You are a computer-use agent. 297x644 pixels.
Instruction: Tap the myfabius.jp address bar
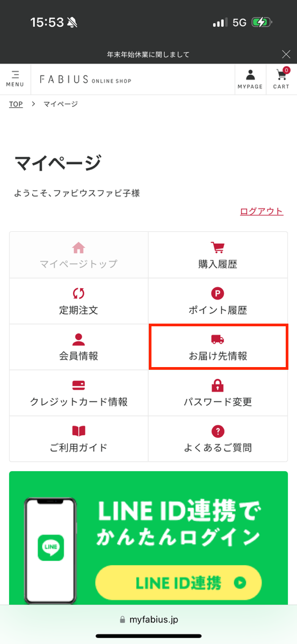coord(148,619)
